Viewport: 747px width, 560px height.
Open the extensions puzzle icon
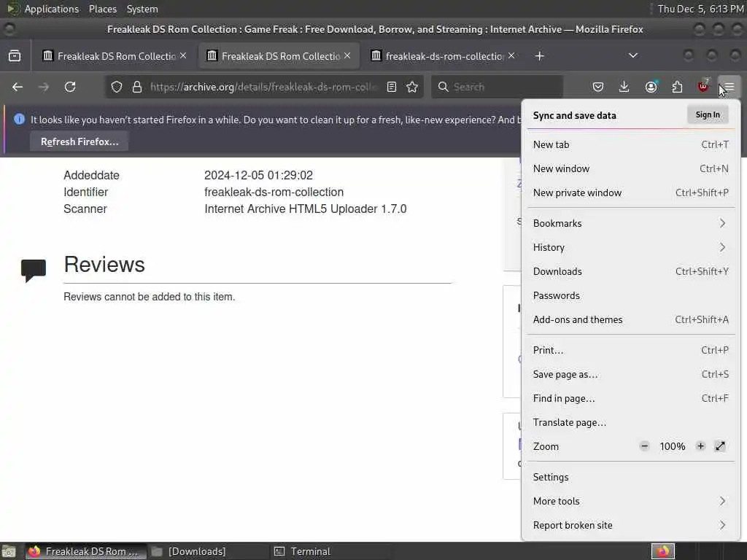coord(677,87)
